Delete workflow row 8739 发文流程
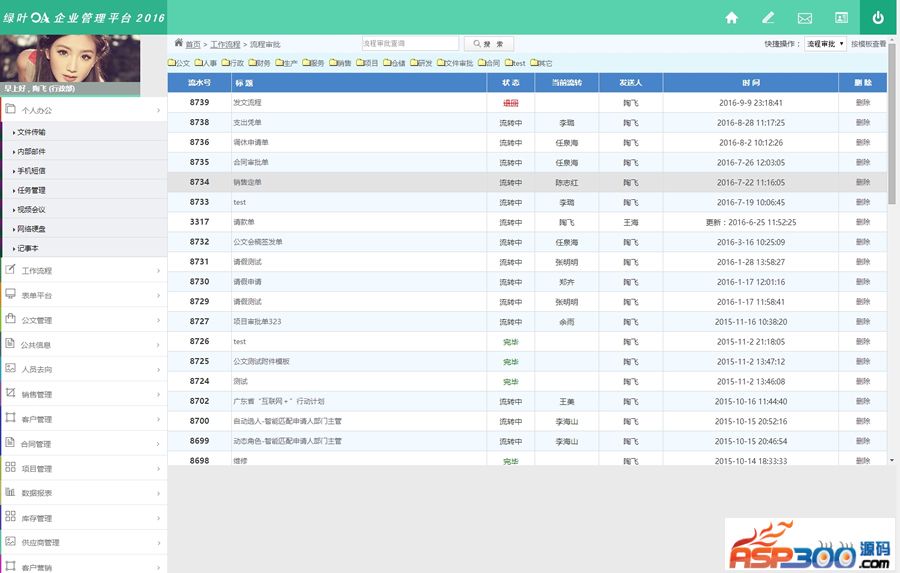Viewport: 900px width, 573px height. tap(862, 102)
